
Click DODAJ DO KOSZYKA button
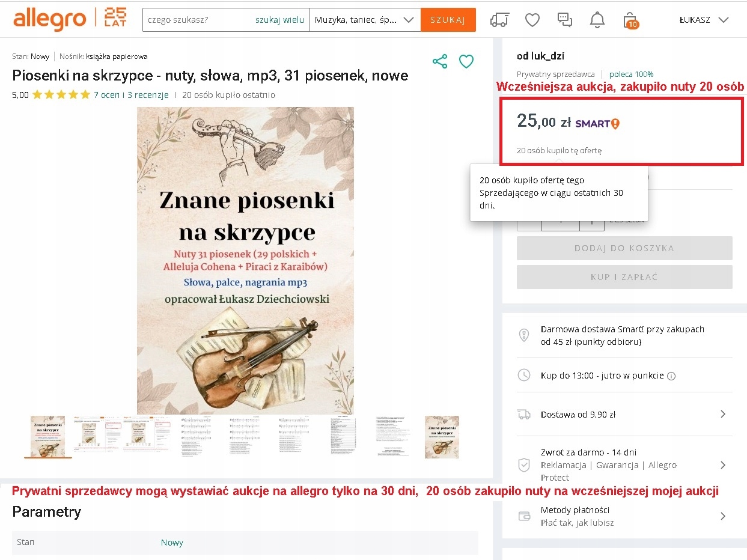[624, 248]
